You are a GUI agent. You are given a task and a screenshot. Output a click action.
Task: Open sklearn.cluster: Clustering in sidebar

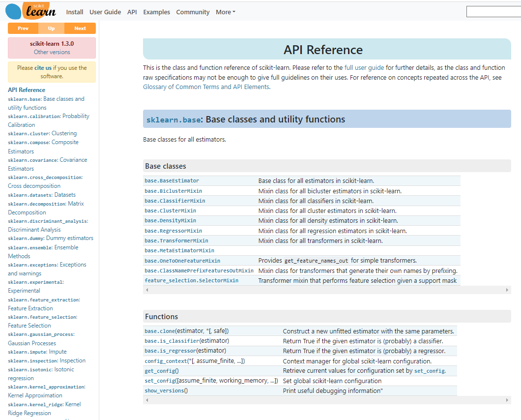click(42, 133)
